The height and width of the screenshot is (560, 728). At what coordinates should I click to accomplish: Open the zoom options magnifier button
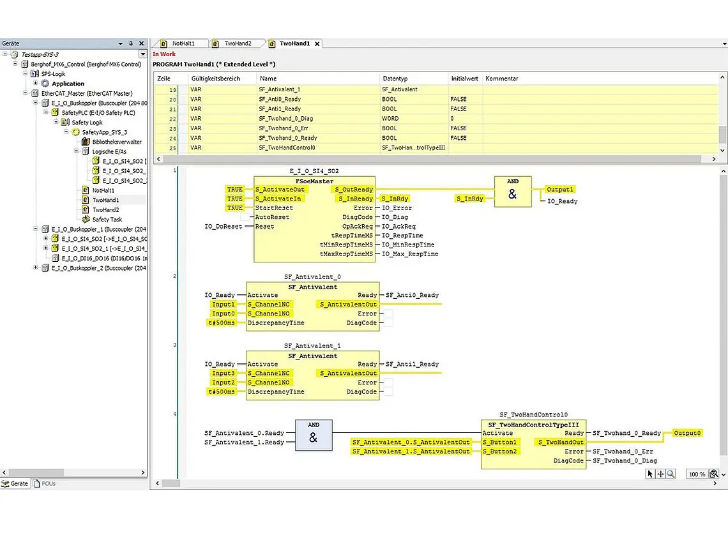714,474
